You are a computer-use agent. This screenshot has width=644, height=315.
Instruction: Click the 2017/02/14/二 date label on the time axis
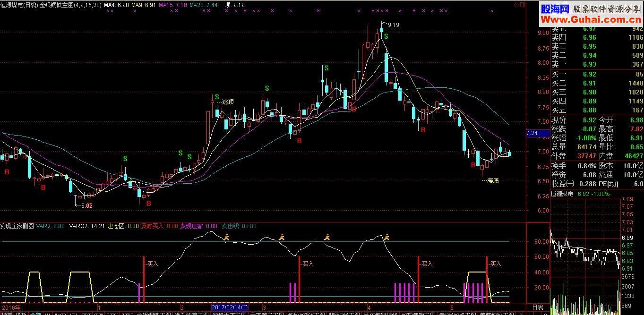230,307
